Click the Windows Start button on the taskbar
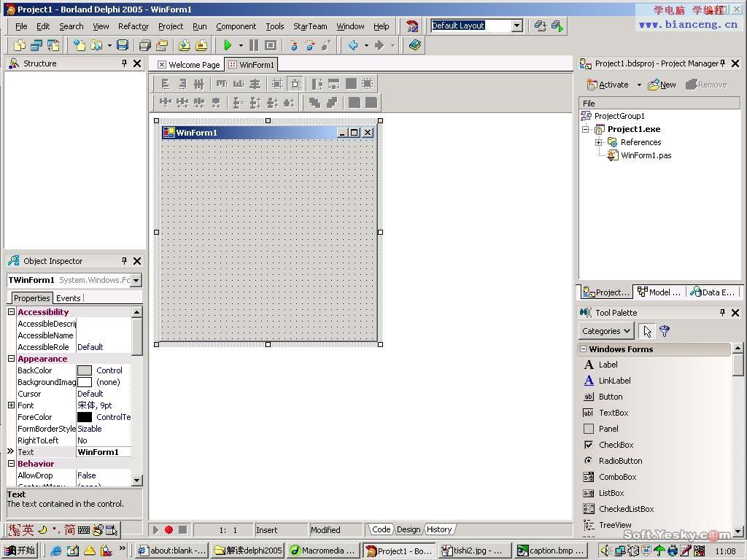Image resolution: width=747 pixels, height=560 pixels. [x=20, y=551]
